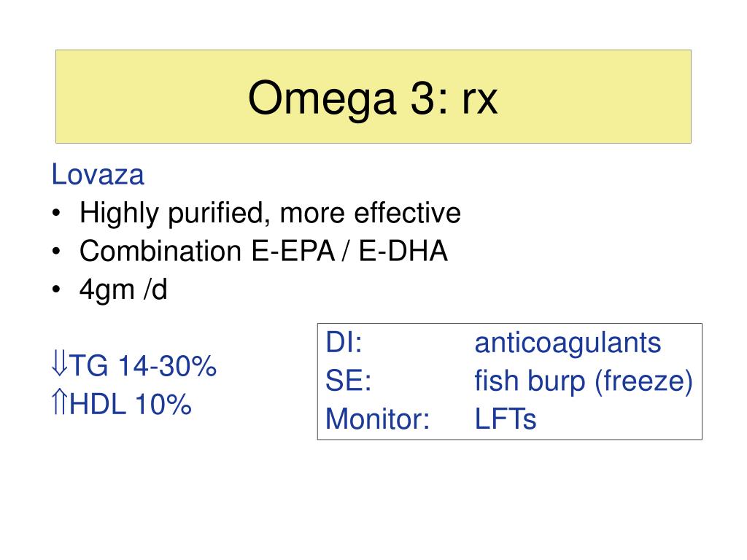Viewport: 747px width, 560px height.
Task: Click the bullet before '4gm /d'
Action: click(56, 289)
